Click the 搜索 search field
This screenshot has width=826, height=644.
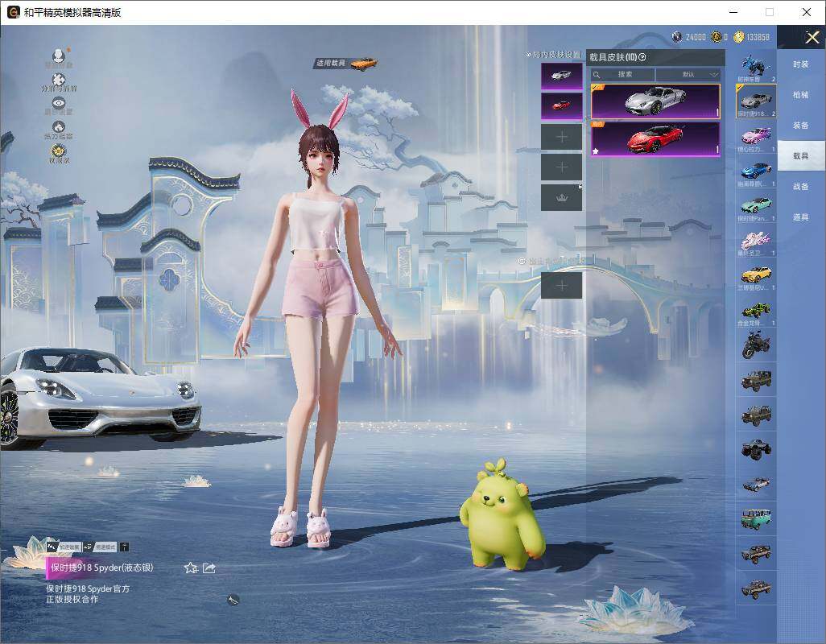[x=622, y=74]
